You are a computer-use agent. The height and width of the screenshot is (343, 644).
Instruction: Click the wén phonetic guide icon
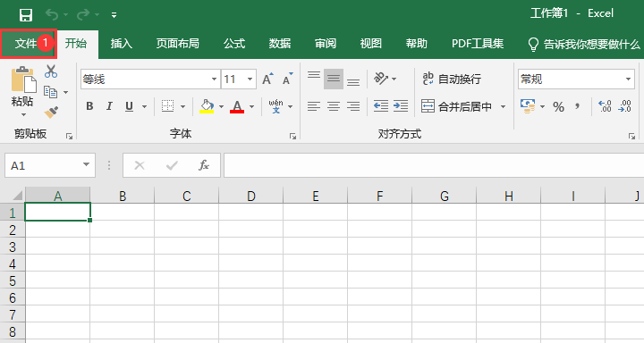(x=276, y=106)
